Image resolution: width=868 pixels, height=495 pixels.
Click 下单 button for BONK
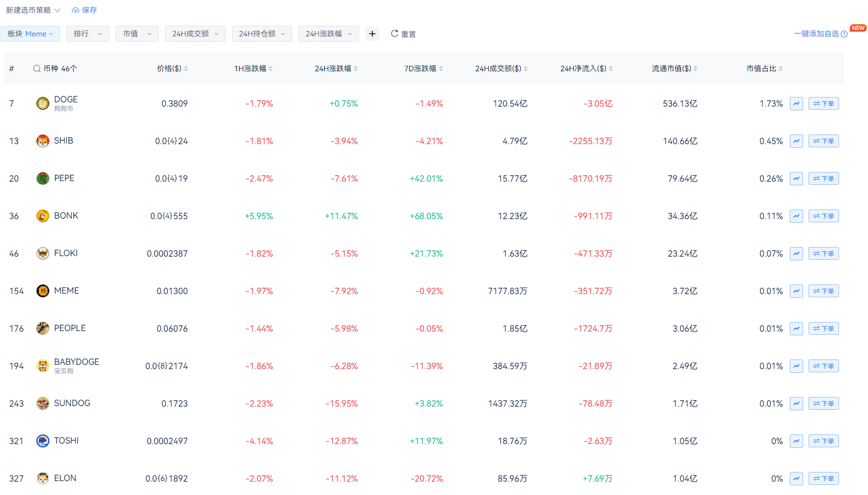coord(824,216)
